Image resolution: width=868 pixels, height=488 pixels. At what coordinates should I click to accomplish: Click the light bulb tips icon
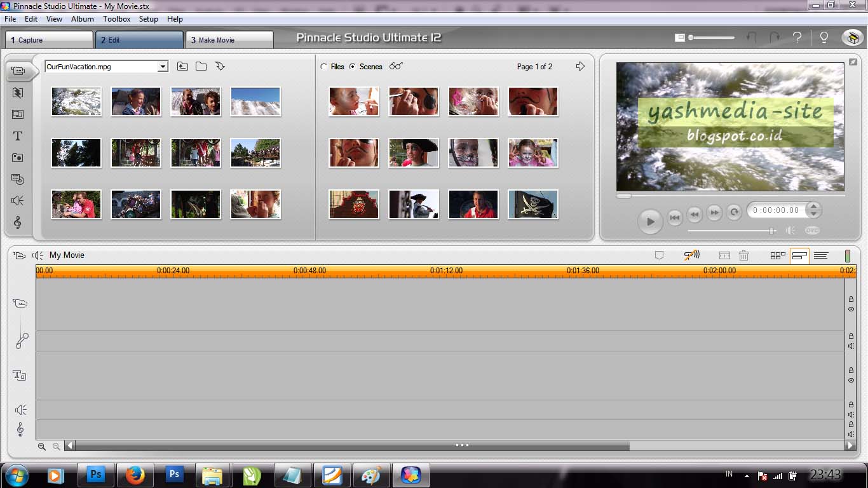(824, 38)
